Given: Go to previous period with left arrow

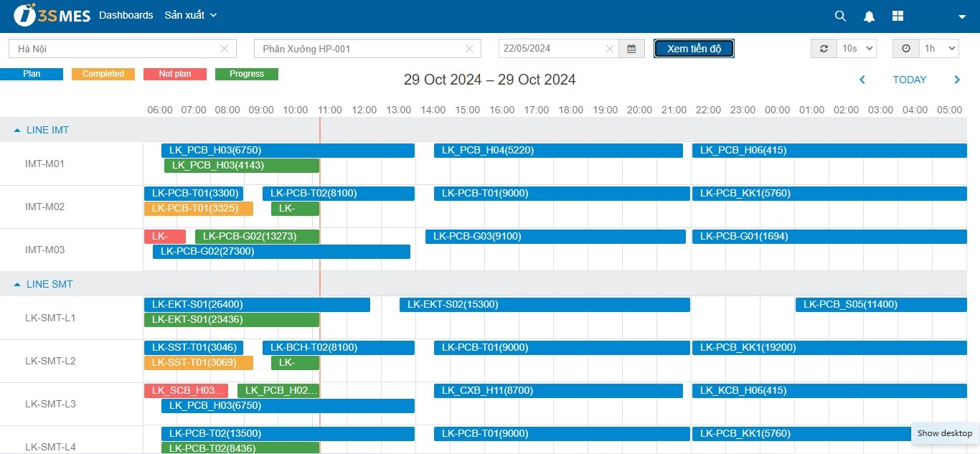Looking at the screenshot, I should pos(862,80).
